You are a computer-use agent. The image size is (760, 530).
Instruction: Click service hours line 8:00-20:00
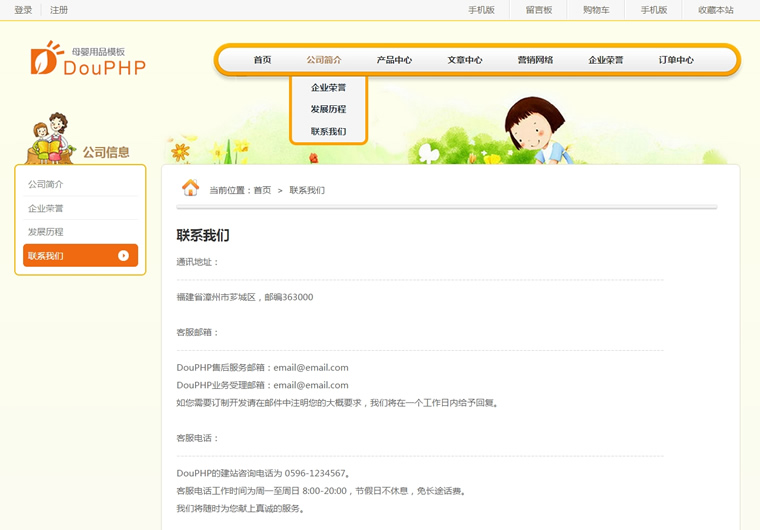(x=321, y=491)
